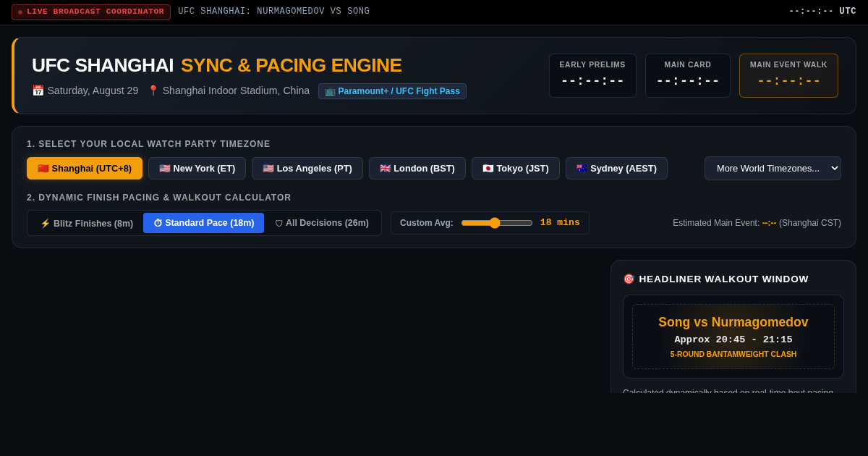Select Los Angeles (PT) timezone
868x456 pixels.
coord(307,169)
